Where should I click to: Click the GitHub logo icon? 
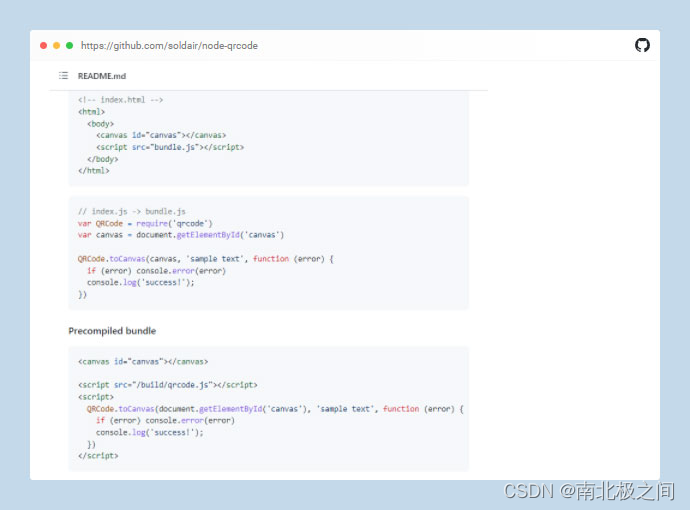click(x=642, y=45)
